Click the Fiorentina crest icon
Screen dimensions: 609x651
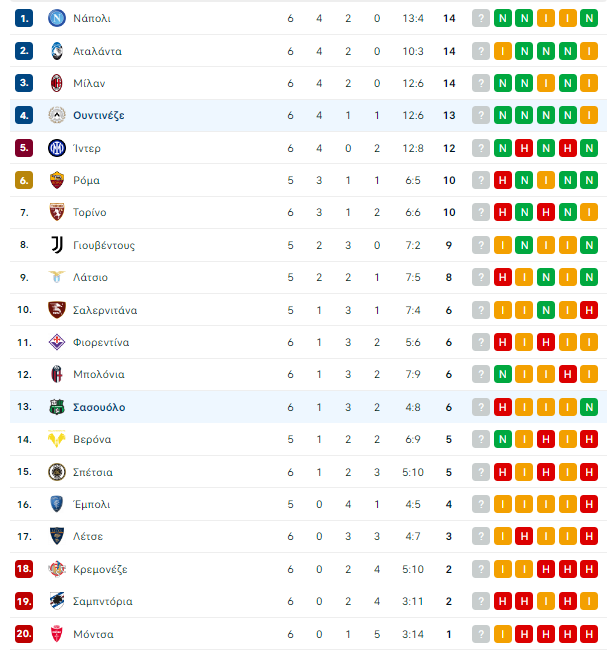coord(57,342)
